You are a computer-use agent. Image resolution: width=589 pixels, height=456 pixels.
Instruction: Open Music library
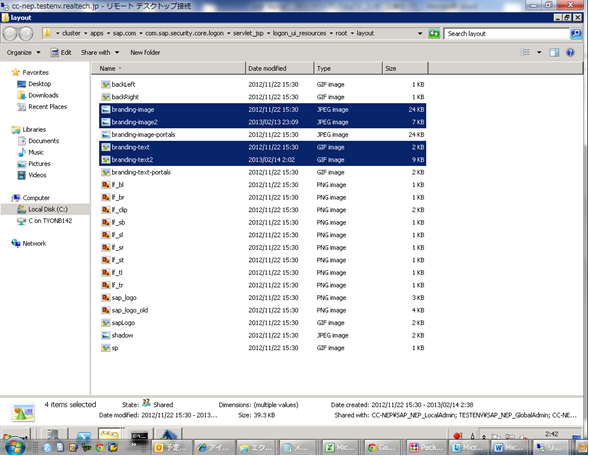click(36, 152)
